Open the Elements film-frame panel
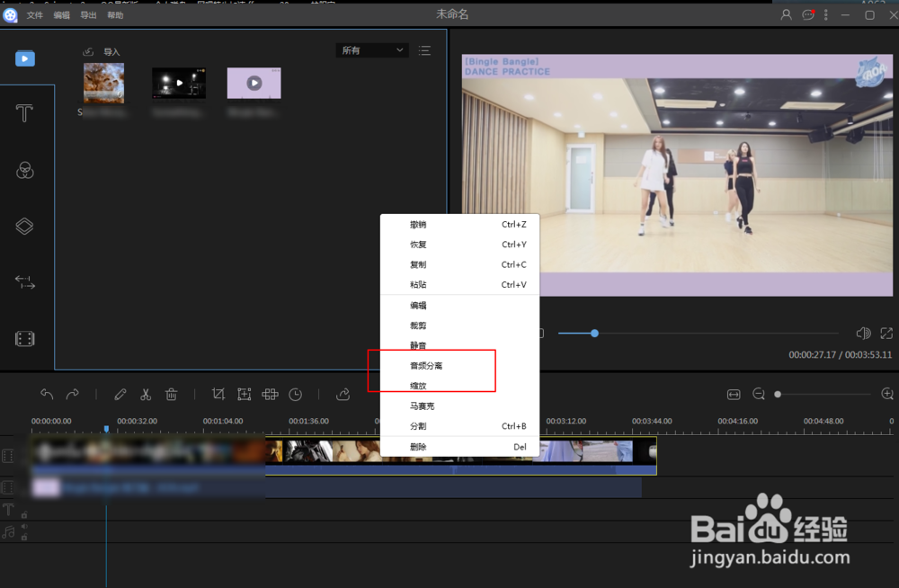Image resolution: width=899 pixels, height=588 pixels. point(24,338)
